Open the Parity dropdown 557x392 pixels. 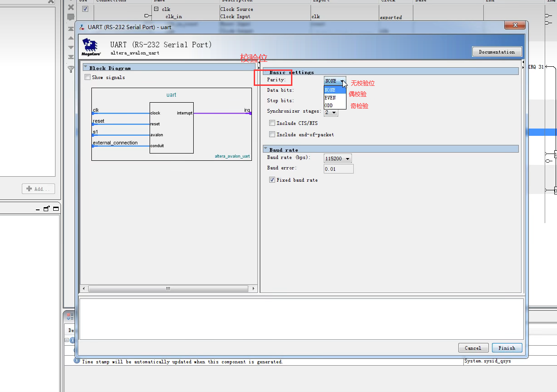(x=335, y=81)
